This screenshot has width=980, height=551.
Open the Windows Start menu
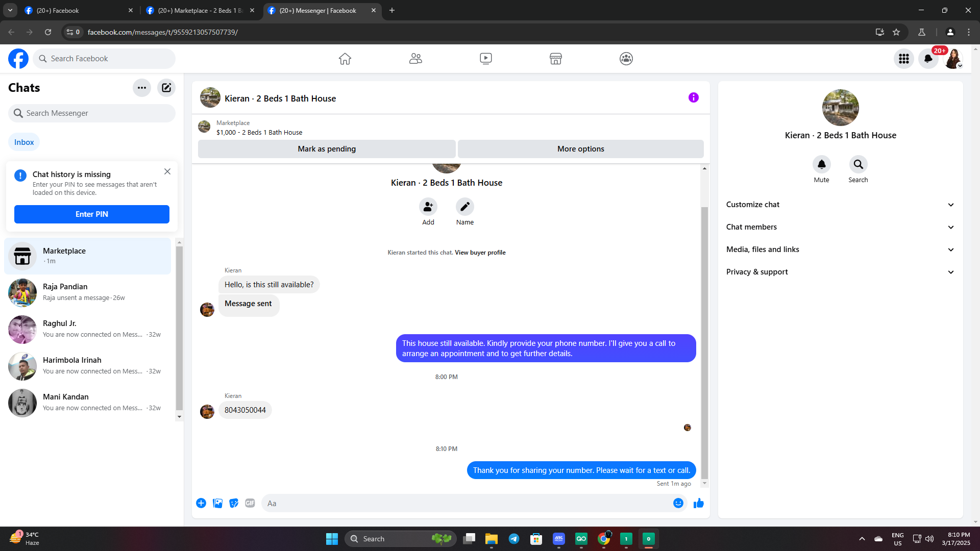click(332, 539)
